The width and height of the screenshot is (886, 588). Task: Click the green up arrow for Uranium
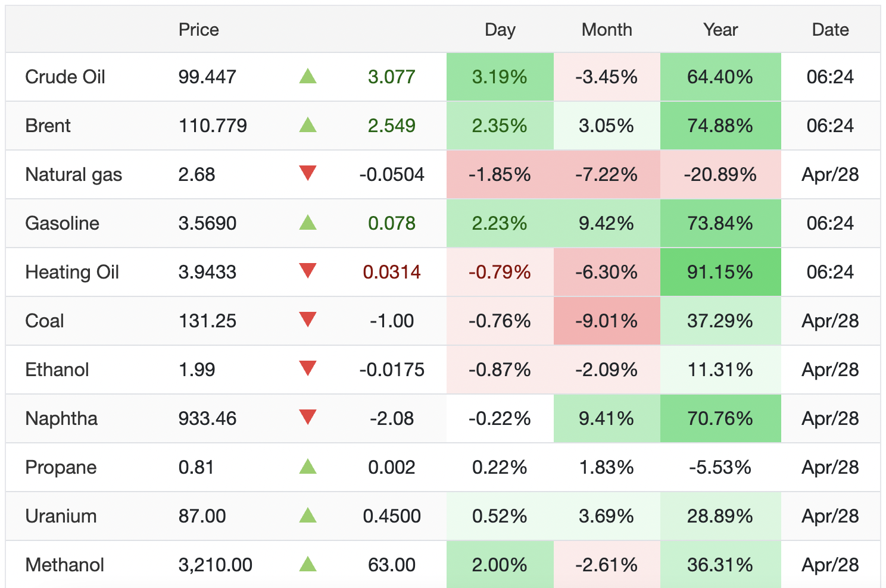[x=308, y=515]
